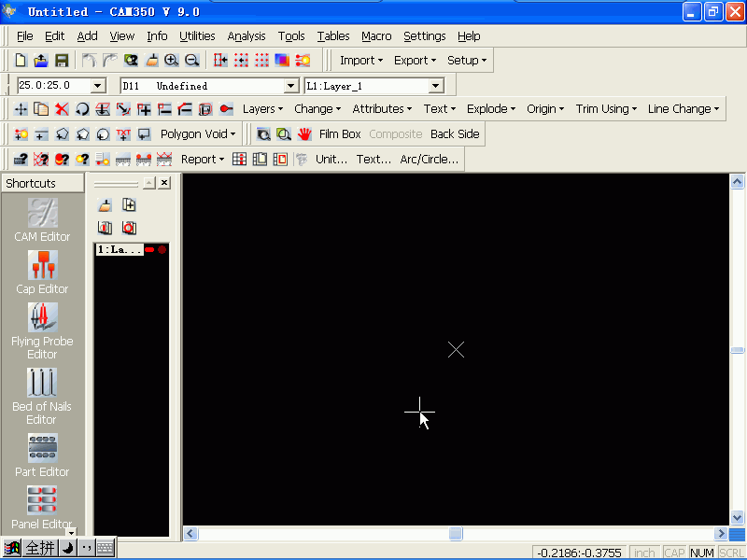Viewport: 747px width, 560px height.
Task: Open the Report dropdown
Action: coord(203,159)
